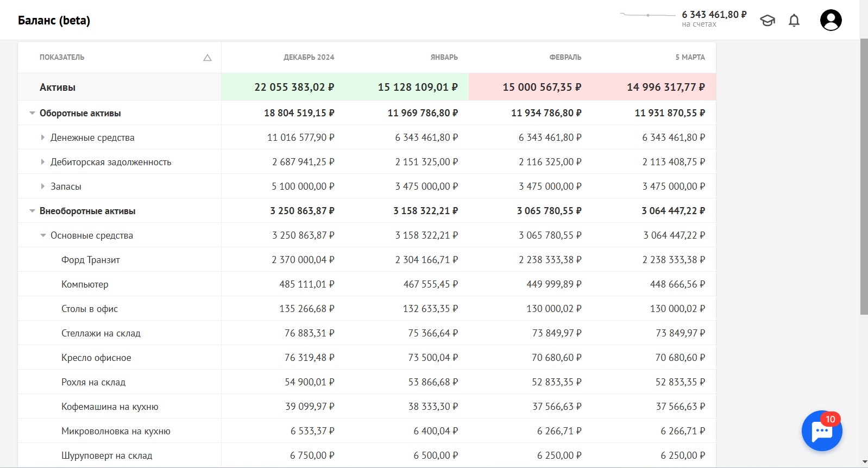Click the red February Активы total cell
Viewport: 868px width, 468px height.
pos(531,87)
